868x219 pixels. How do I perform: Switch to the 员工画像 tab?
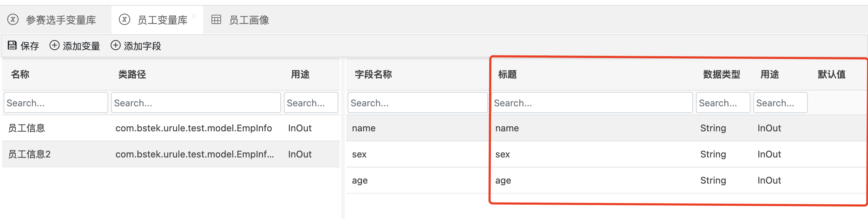(x=249, y=20)
